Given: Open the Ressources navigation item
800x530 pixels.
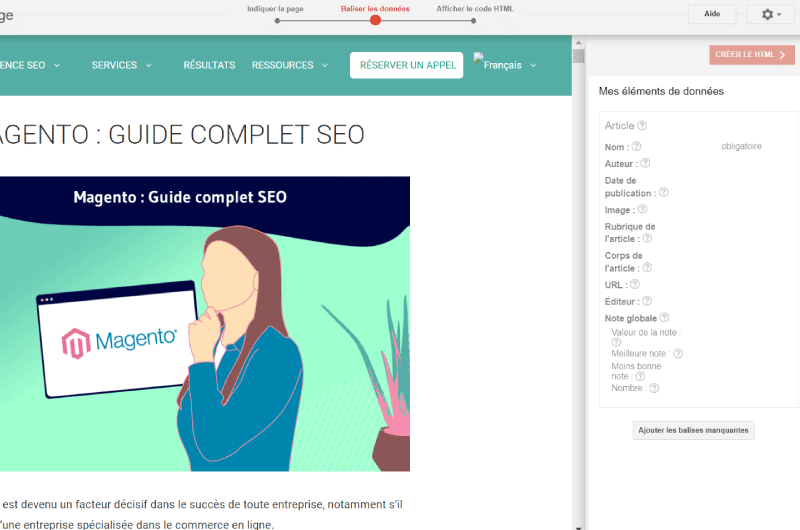Looking at the screenshot, I should (x=283, y=65).
